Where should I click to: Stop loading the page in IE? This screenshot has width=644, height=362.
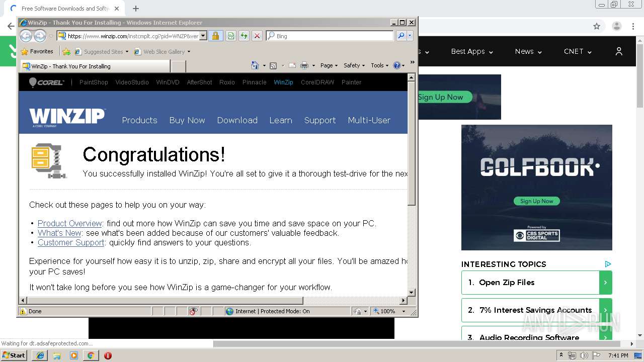click(257, 36)
